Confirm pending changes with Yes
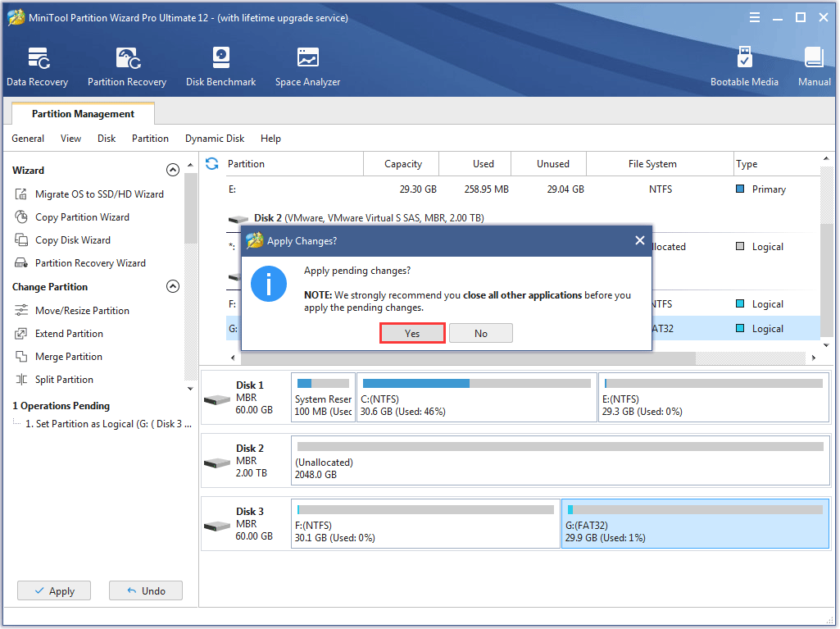 click(x=412, y=333)
